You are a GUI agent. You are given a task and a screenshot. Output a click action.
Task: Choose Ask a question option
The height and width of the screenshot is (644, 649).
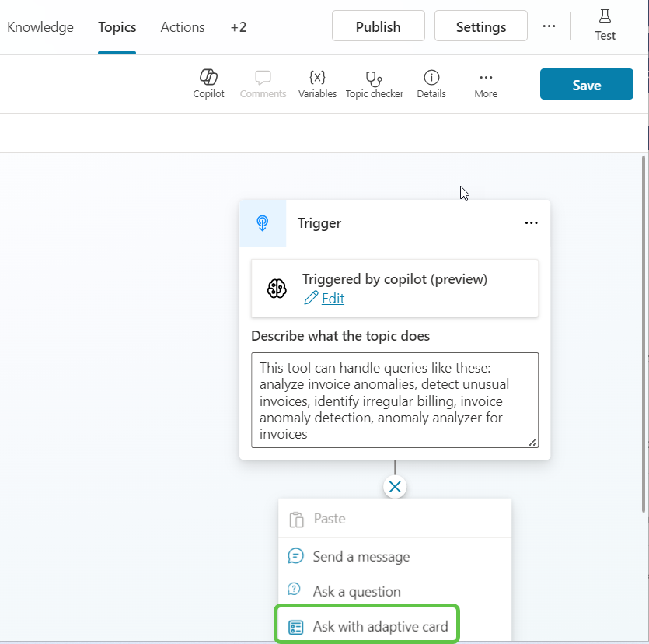point(356,591)
